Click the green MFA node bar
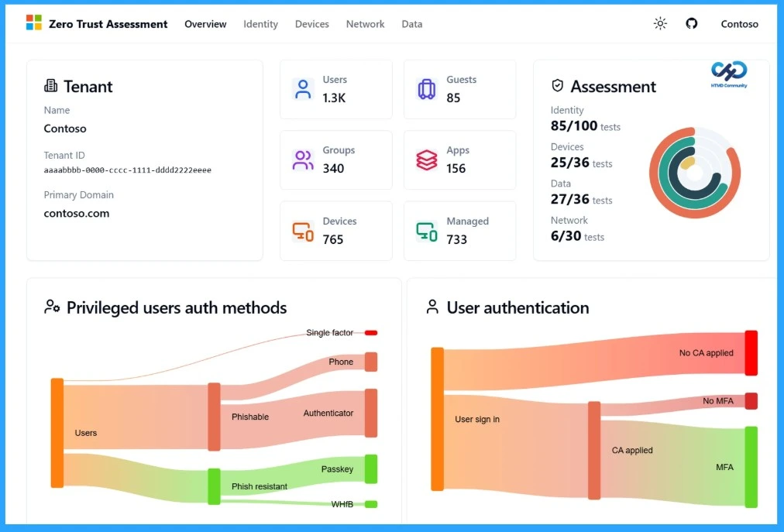This screenshot has width=784, height=532. 751,467
